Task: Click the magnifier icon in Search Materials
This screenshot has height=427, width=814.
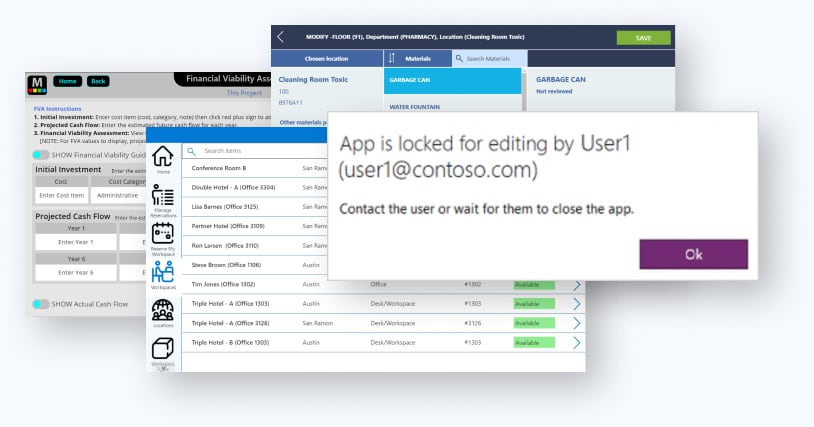Action: point(459,59)
